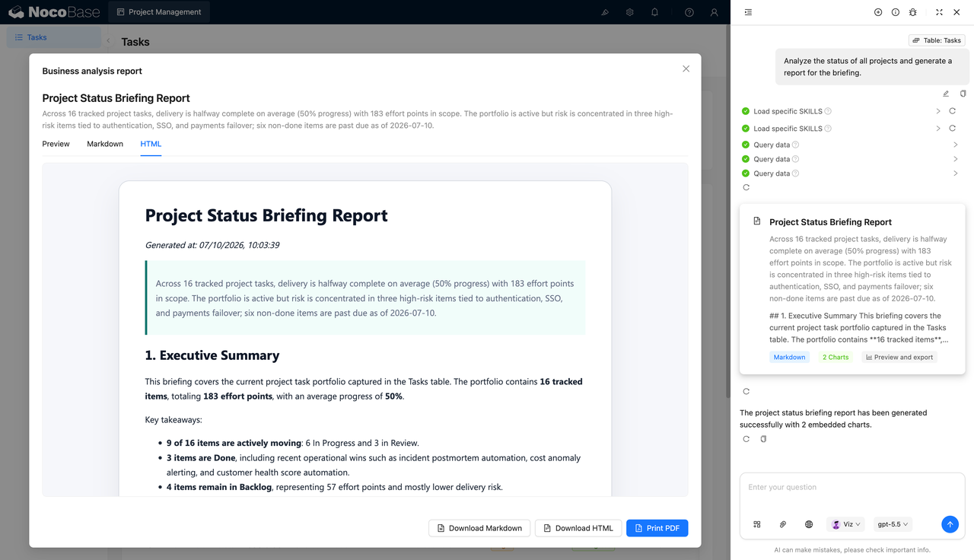Switch to the Preview tab
Image resolution: width=974 pixels, height=560 pixels.
[56, 144]
